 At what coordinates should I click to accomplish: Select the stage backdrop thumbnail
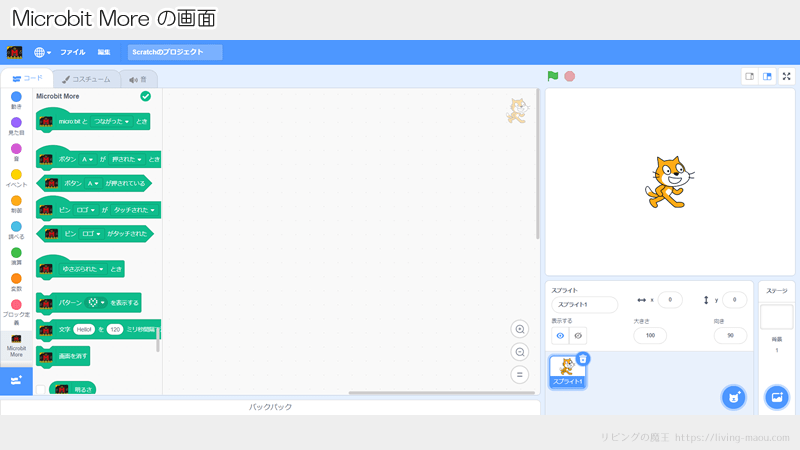pos(777,317)
